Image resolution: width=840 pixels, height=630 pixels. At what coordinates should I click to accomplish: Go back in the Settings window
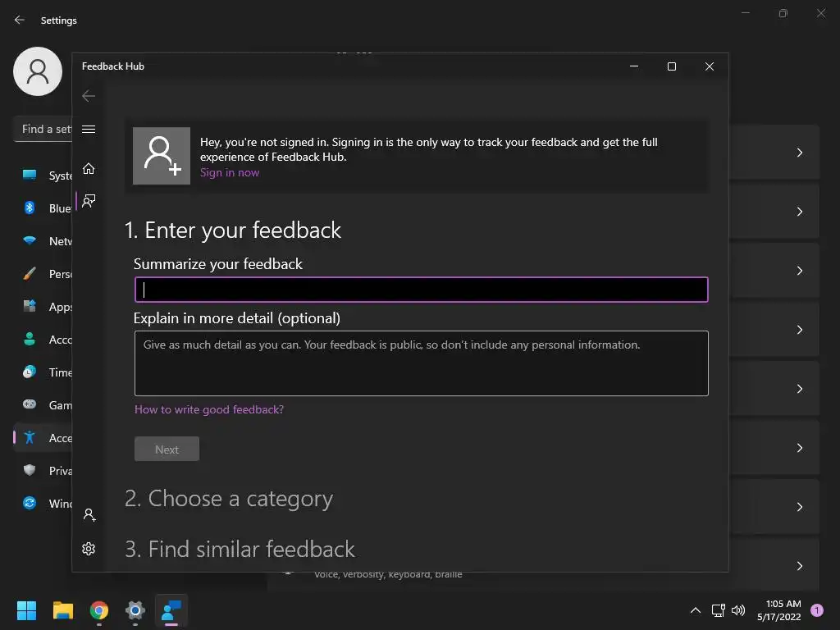[x=20, y=20]
